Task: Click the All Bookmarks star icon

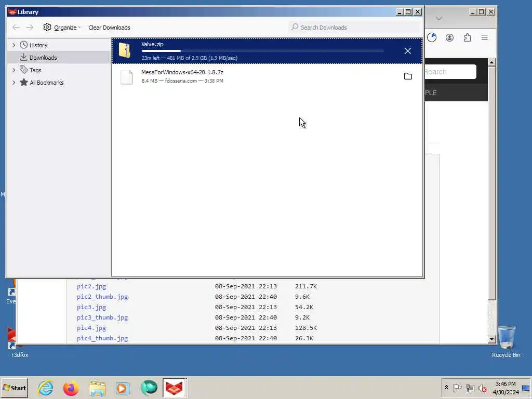Action: pos(24,82)
